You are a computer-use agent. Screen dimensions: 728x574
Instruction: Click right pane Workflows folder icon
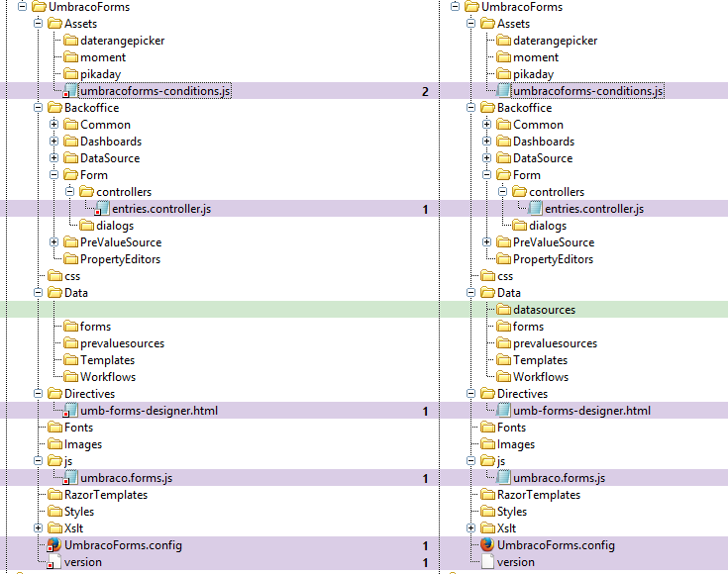click(503, 376)
